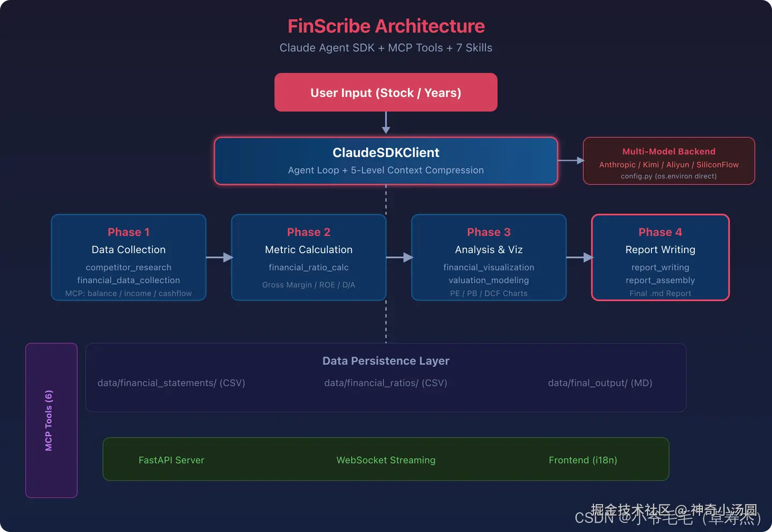Click the report_assembly skill text
Image resolution: width=772 pixels, height=532 pixels.
point(660,280)
